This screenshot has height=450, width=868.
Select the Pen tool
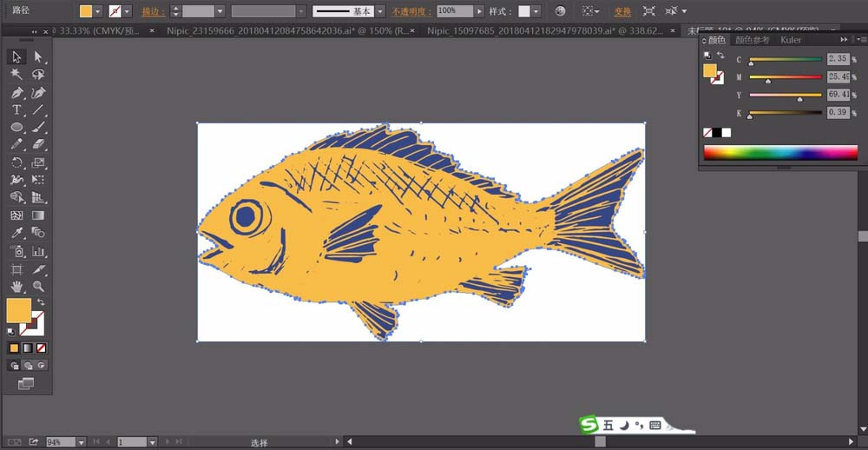(16, 92)
